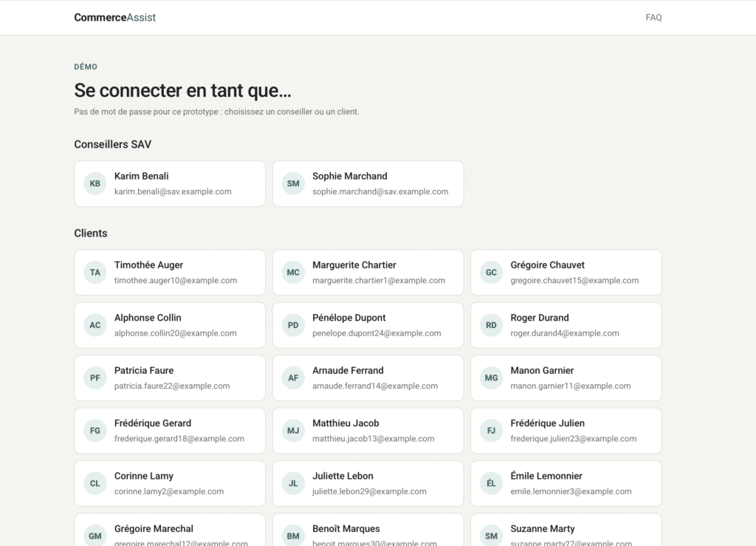Click the AC avatar circle
This screenshot has height=546, width=756.
[x=95, y=325]
